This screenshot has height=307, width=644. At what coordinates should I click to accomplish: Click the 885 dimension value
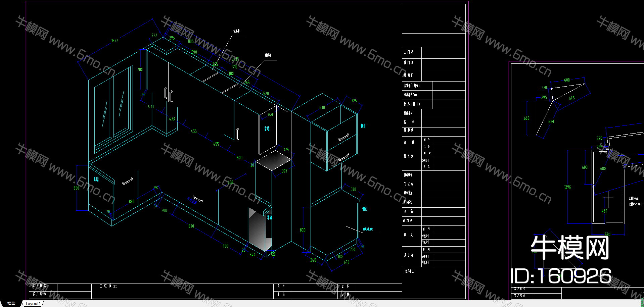pos(191,41)
